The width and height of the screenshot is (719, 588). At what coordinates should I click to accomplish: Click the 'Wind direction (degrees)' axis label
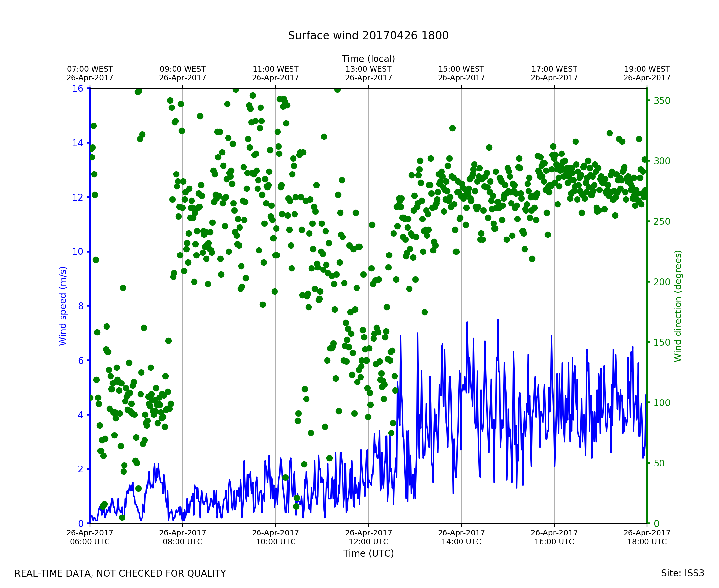[x=678, y=306]
